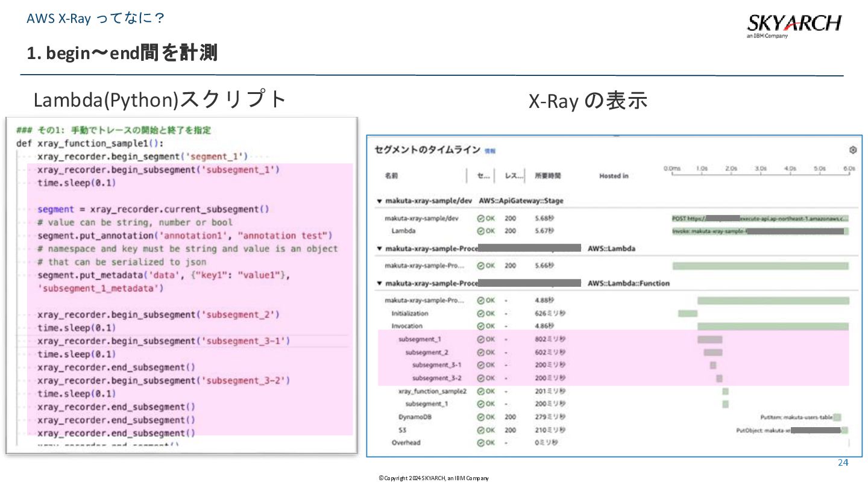Click the Invocation timeline bar
The height and width of the screenshot is (488, 868).
click(773, 326)
